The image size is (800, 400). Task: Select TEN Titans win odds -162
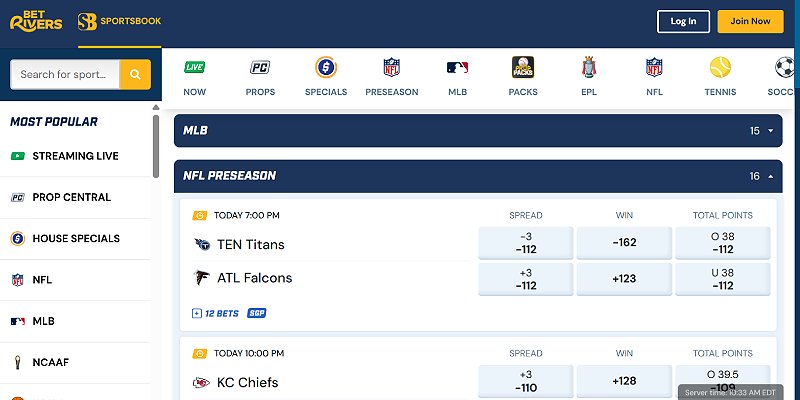tap(623, 242)
